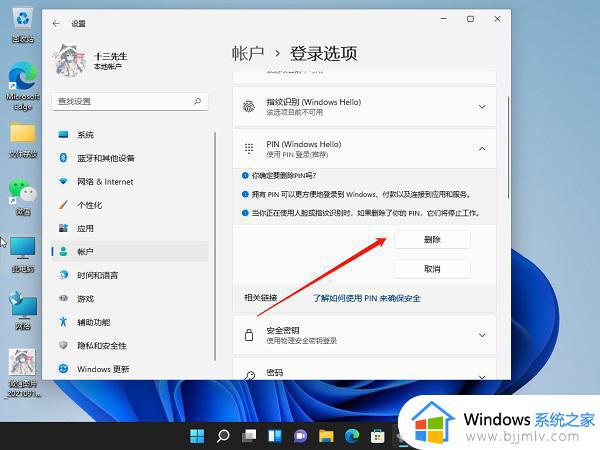Select 网络 & Internet settings
600x450 pixels.
130,182
